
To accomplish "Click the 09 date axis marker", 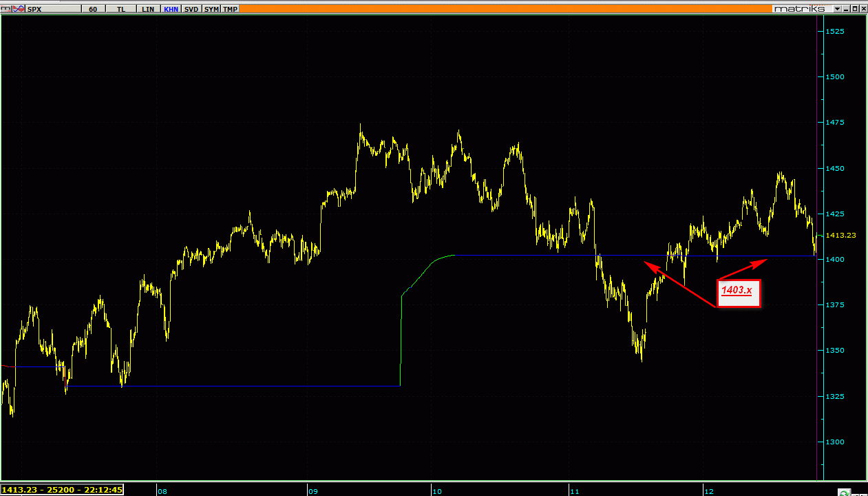I will click(x=313, y=491).
